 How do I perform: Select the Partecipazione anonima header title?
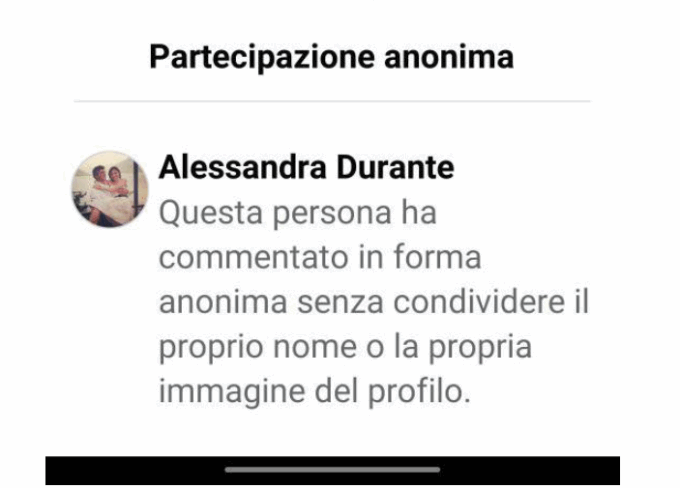coord(332,57)
